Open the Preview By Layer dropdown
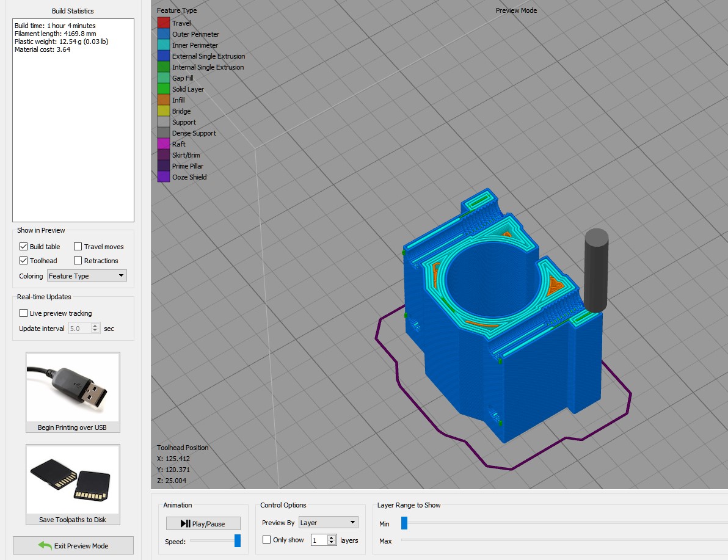 coord(328,522)
